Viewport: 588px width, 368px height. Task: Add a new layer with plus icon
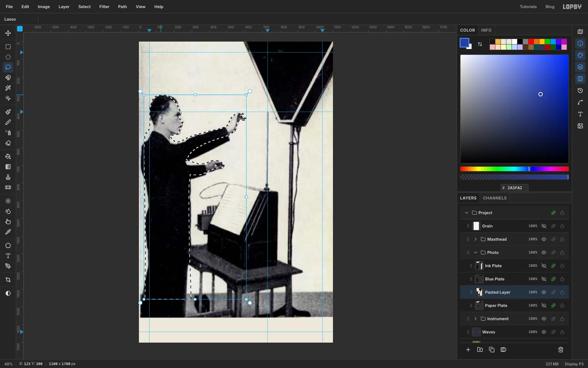(x=468, y=350)
